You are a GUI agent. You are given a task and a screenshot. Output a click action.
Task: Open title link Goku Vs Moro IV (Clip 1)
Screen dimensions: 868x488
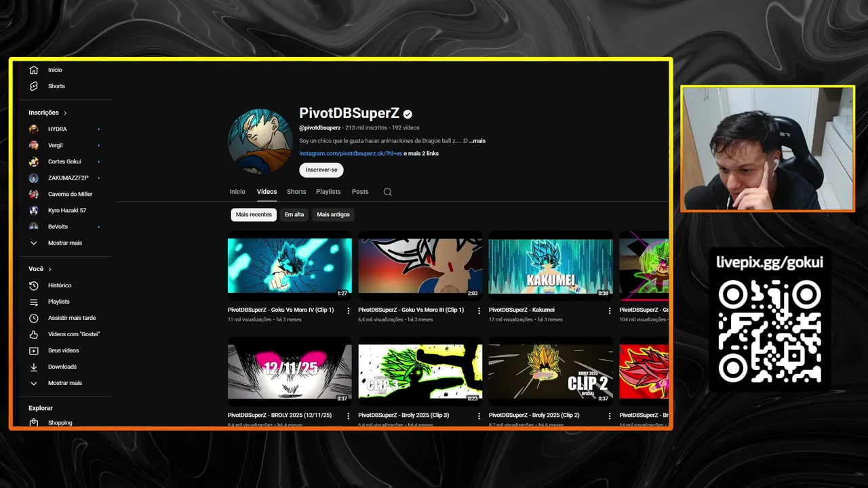(281, 310)
